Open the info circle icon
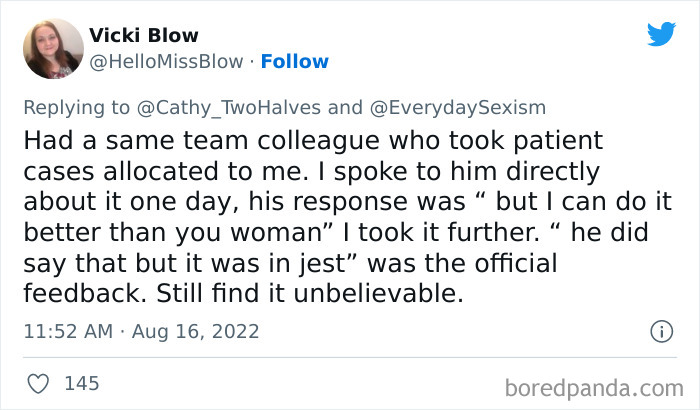The height and width of the screenshot is (410, 700). point(660,330)
